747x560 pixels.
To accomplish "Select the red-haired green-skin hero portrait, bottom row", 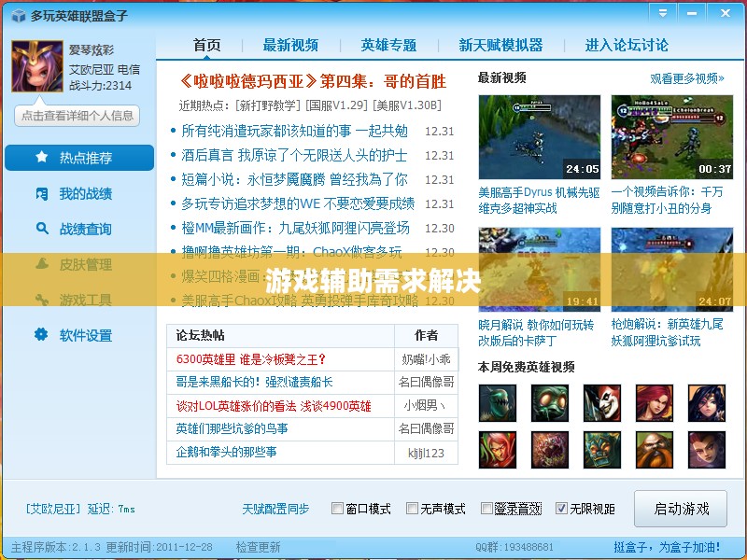I will [498, 450].
